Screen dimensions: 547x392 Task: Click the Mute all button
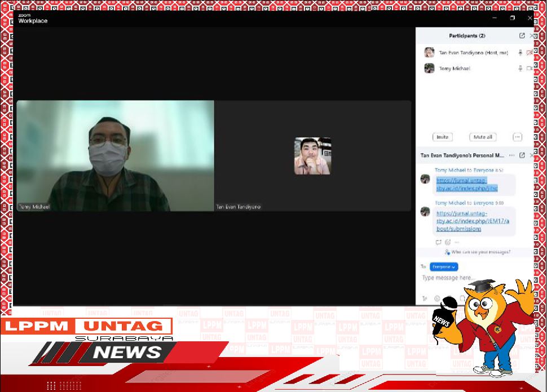point(483,137)
